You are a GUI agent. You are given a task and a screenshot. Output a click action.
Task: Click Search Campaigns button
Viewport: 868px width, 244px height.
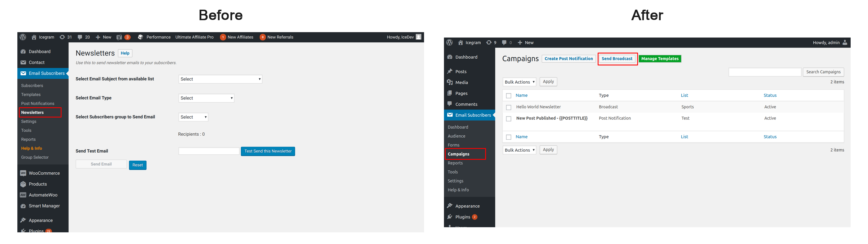tap(823, 72)
